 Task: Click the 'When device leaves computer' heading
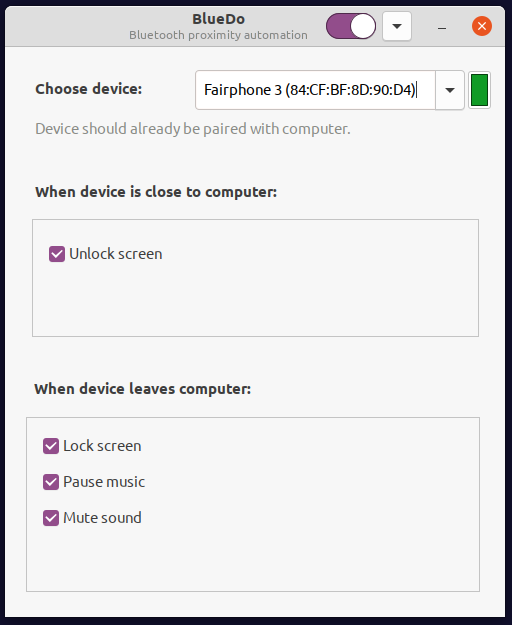pyautogui.click(x=143, y=389)
